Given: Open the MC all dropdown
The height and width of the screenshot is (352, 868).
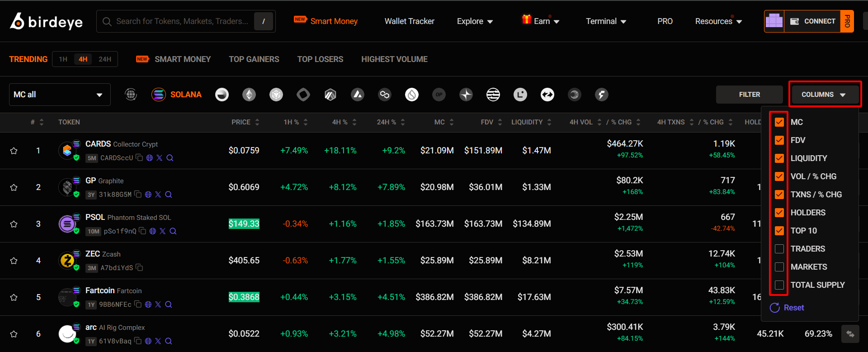Looking at the screenshot, I should (x=60, y=95).
